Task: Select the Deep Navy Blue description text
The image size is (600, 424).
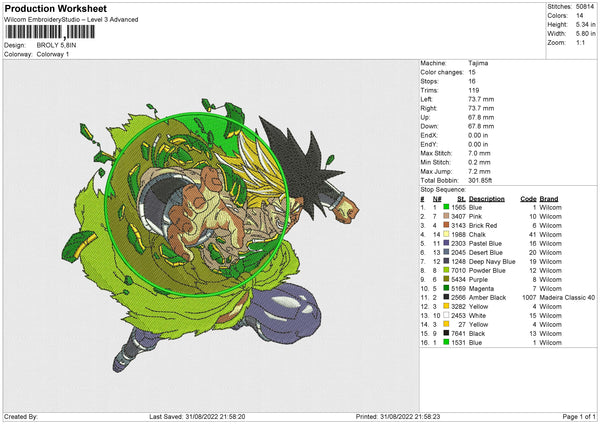Action: (492, 261)
